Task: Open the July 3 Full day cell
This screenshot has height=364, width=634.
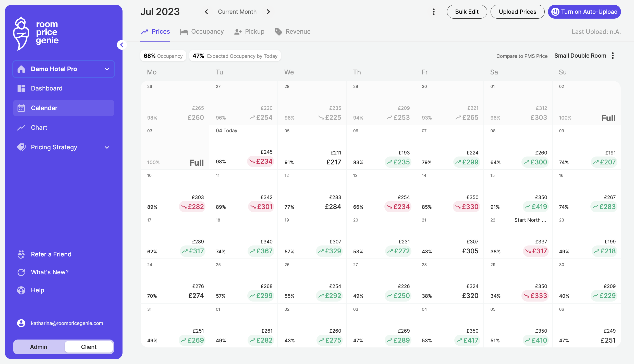Action: (x=175, y=147)
